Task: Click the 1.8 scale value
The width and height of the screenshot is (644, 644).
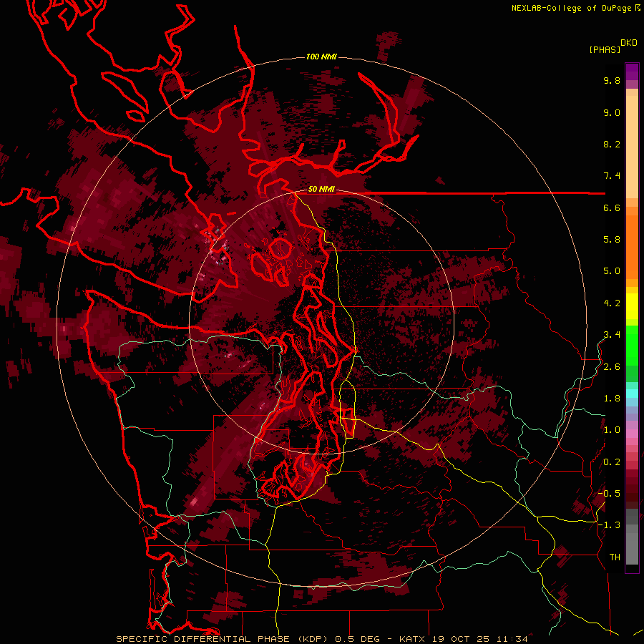Action: 612,399
